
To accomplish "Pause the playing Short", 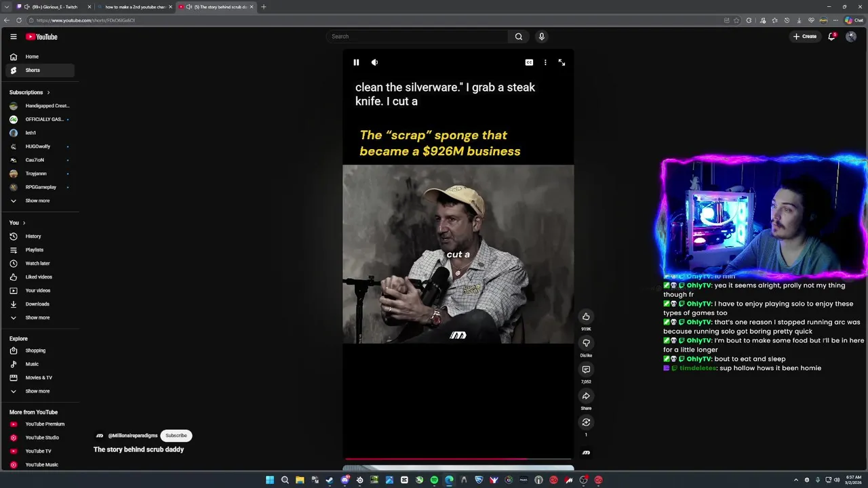I will 356,62.
